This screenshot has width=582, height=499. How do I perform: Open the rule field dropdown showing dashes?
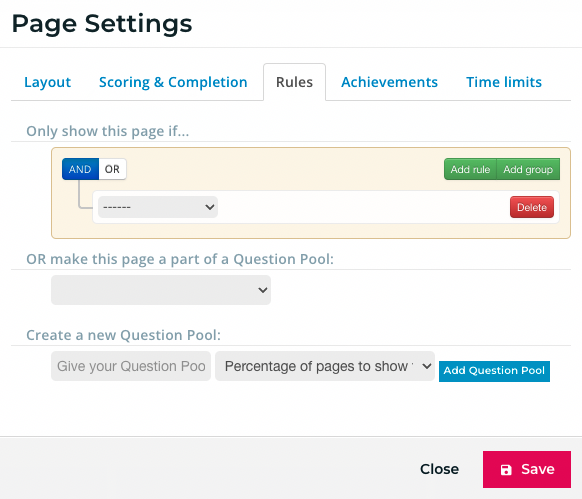click(x=158, y=207)
